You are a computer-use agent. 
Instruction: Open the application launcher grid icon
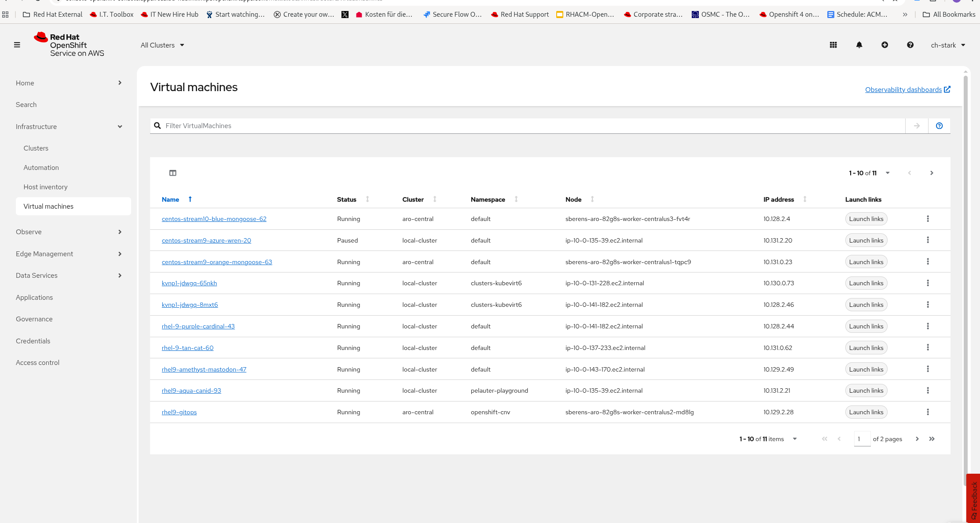coord(833,45)
